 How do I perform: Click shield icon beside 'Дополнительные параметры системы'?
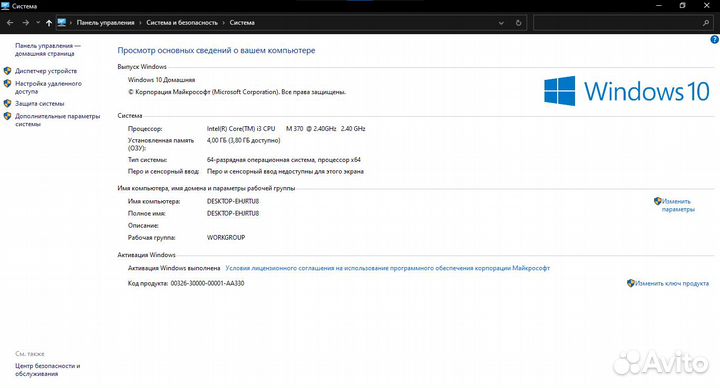[x=7, y=116]
